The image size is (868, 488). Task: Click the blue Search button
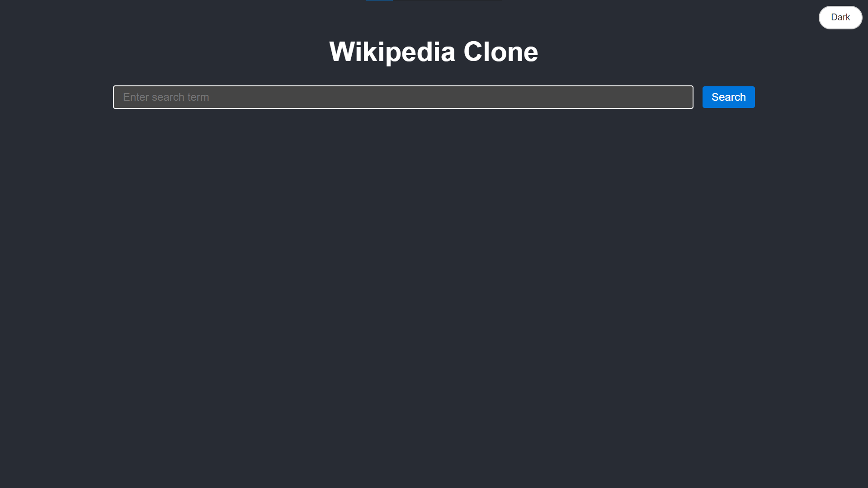tap(728, 97)
